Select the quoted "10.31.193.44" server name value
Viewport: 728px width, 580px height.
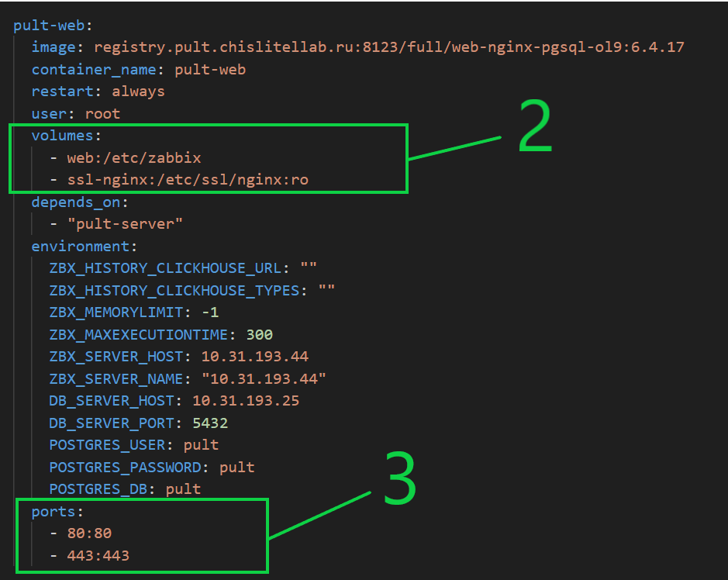tap(264, 379)
